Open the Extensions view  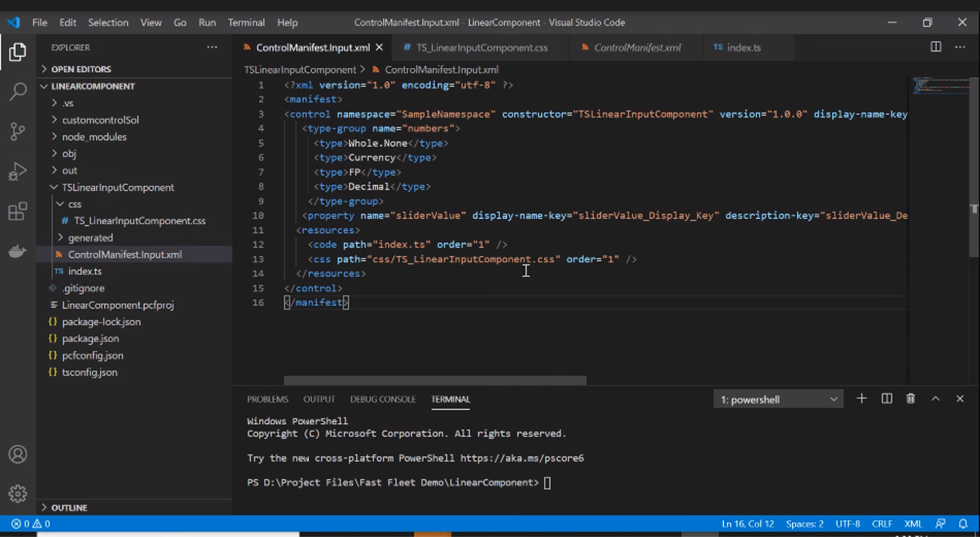point(18,212)
